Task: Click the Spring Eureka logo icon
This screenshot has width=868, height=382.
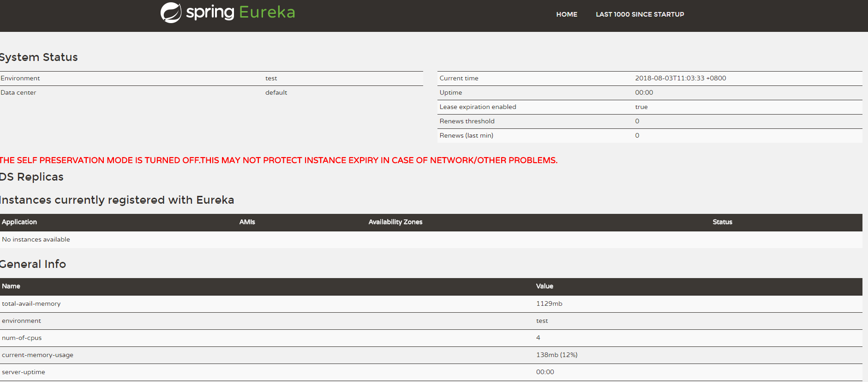Action: (171, 12)
